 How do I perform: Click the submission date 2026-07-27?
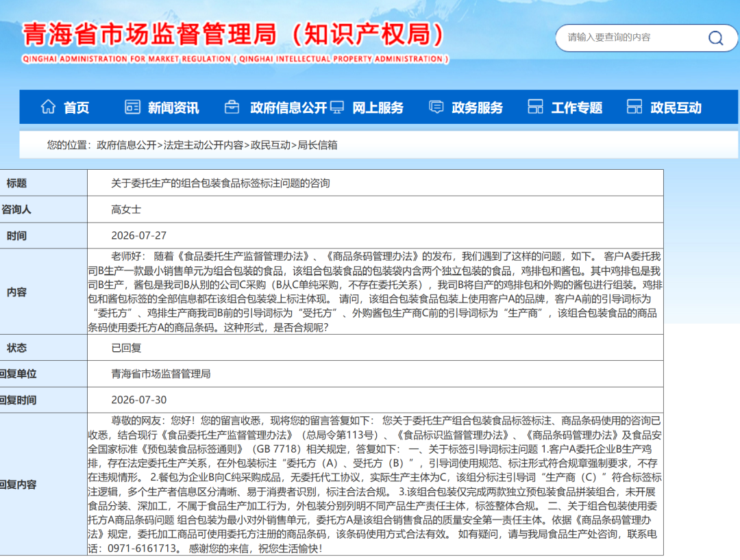click(x=138, y=236)
